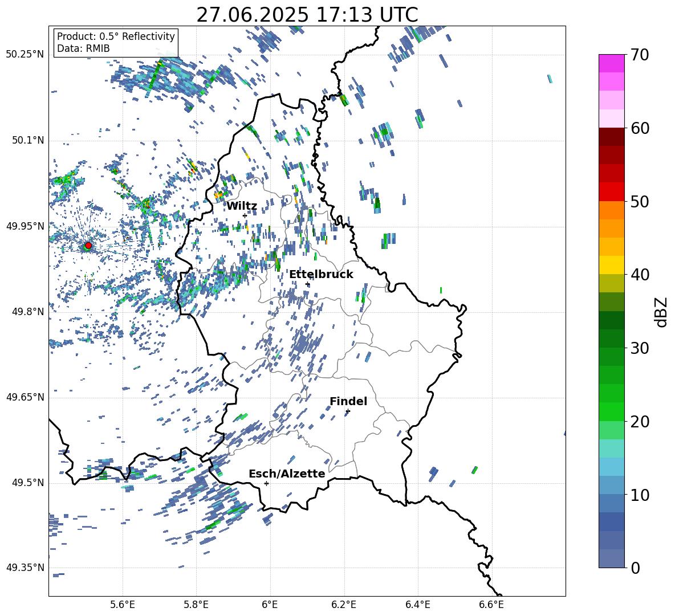
Task: Click the Wiltz station cross marker
Action: pos(245,215)
